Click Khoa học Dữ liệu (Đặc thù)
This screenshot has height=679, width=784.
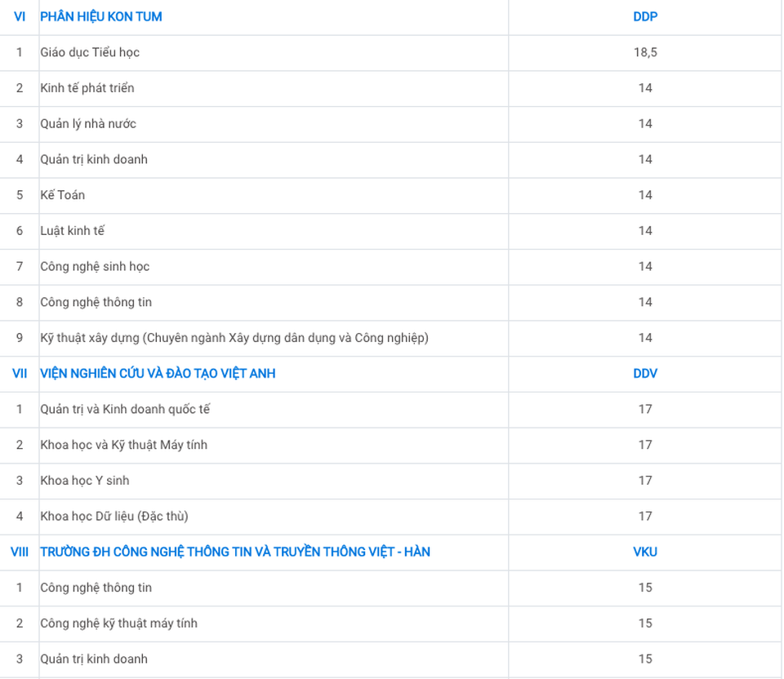pos(114,516)
